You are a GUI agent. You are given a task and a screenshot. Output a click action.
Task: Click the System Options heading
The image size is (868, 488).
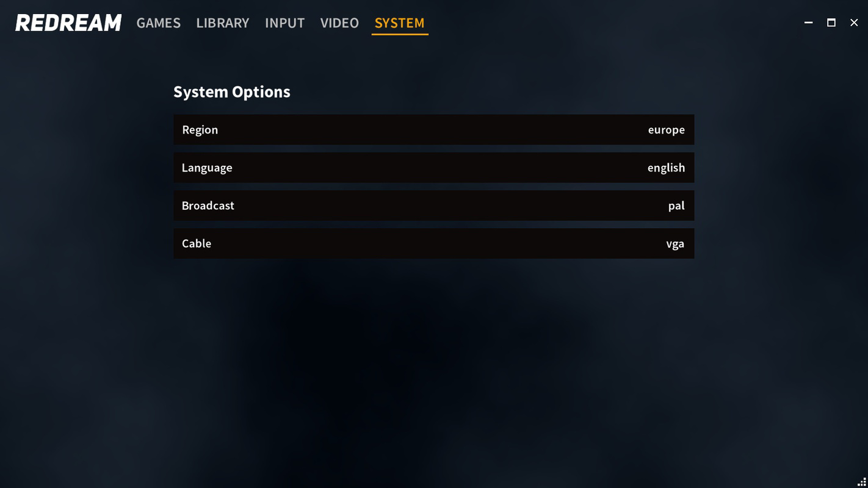[232, 92]
